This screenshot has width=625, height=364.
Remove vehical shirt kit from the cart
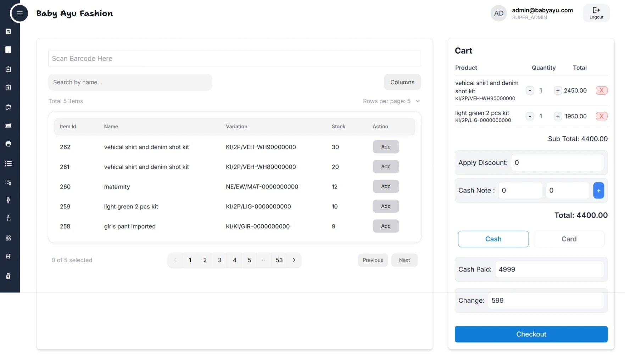tap(601, 90)
